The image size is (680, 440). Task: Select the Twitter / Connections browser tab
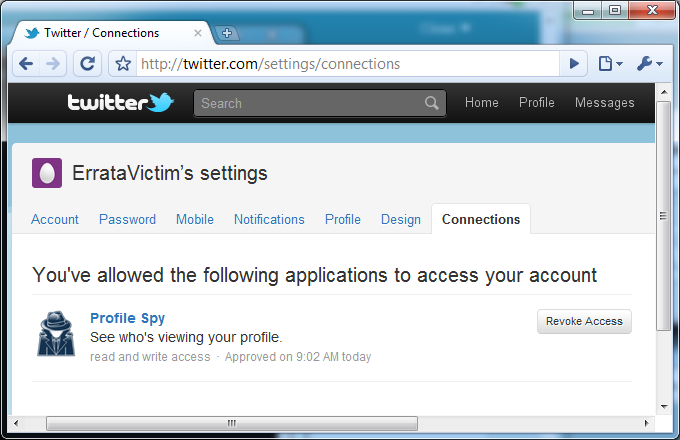tap(111, 33)
